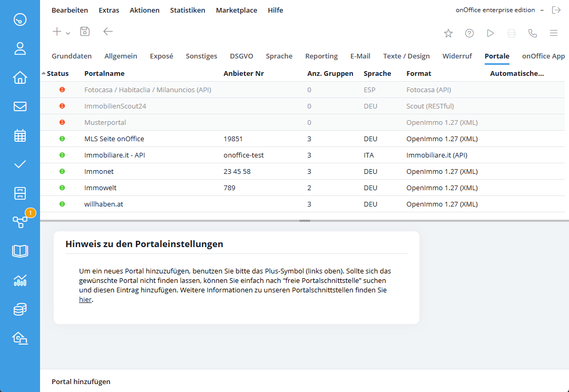Open the email envelope icon in sidebar
The width and height of the screenshot is (569, 392).
click(20, 107)
